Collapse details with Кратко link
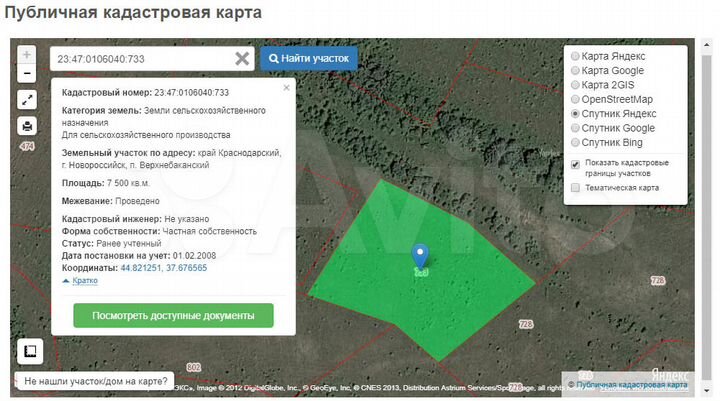 point(85,281)
